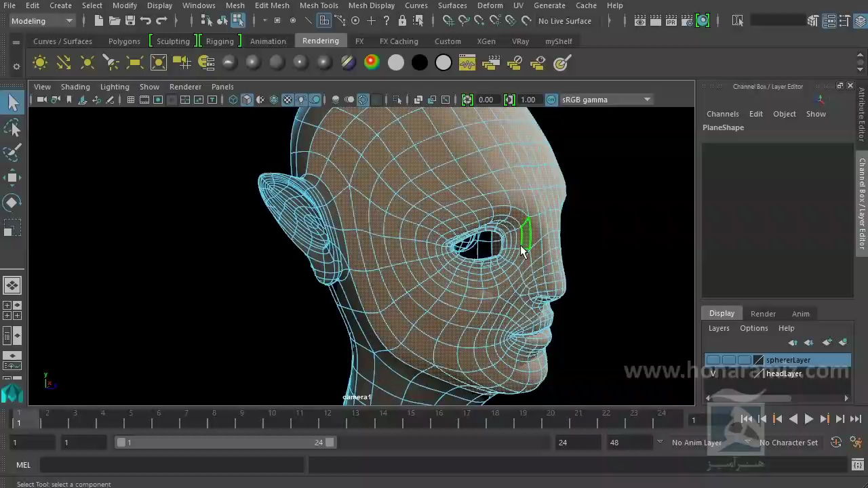868x488 pixels.
Task: Click frame 12 on the time slider
Action: click(328, 420)
